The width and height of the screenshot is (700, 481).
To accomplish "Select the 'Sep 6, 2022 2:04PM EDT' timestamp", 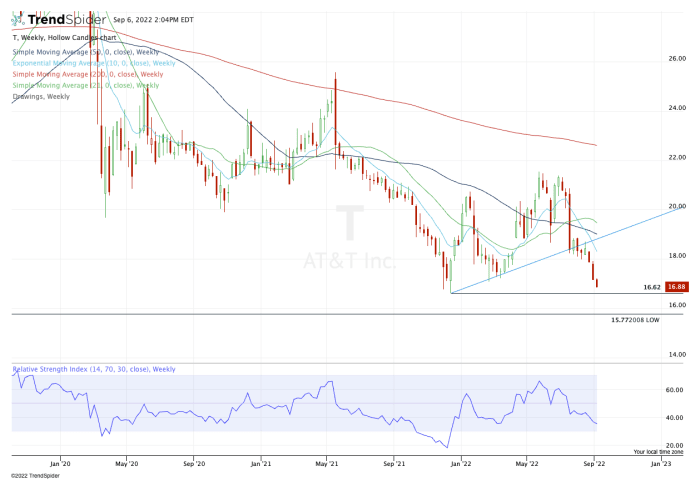I will (154, 20).
